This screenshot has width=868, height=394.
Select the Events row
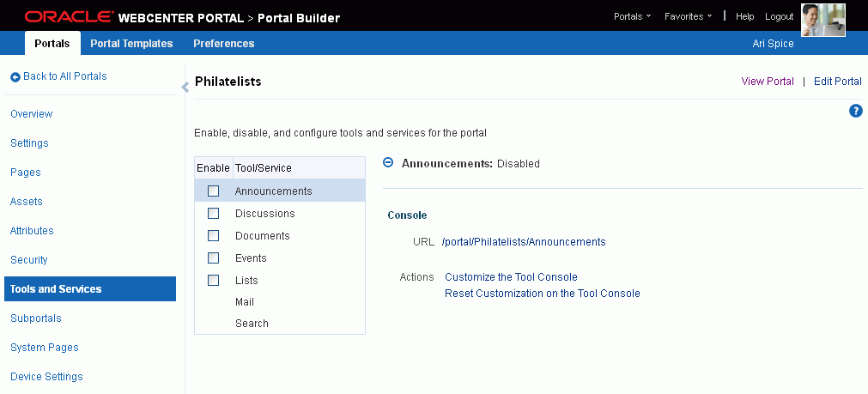pyautogui.click(x=280, y=258)
